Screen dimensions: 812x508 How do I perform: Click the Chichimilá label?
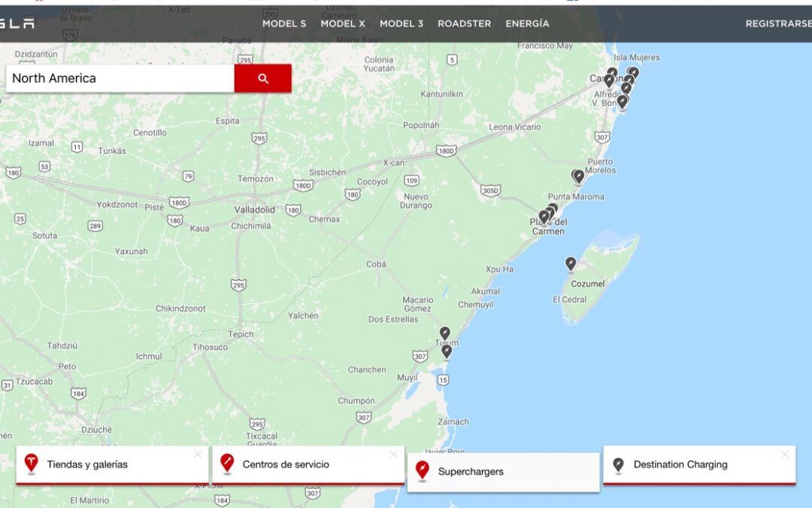251,226
